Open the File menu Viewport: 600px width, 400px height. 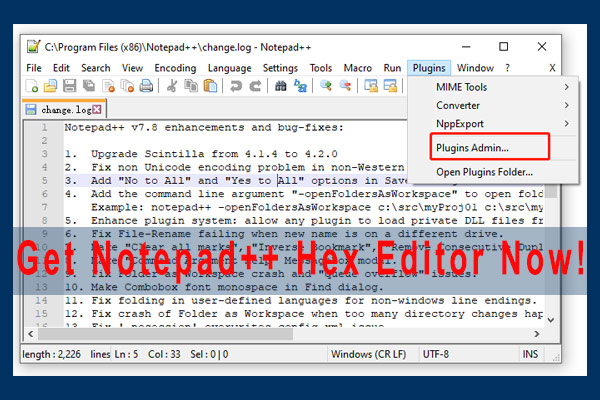click(34, 68)
